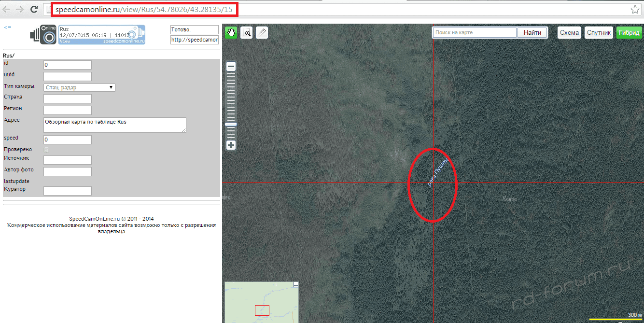This screenshot has height=323, width=644.
Task: Zoom in with the plus button
Action: coord(231,145)
